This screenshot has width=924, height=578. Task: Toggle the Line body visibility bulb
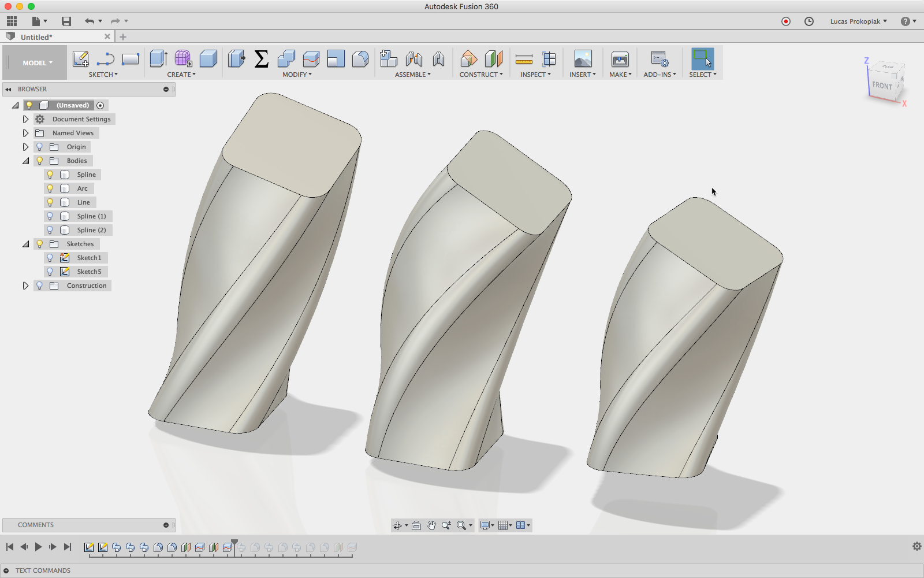tap(50, 202)
